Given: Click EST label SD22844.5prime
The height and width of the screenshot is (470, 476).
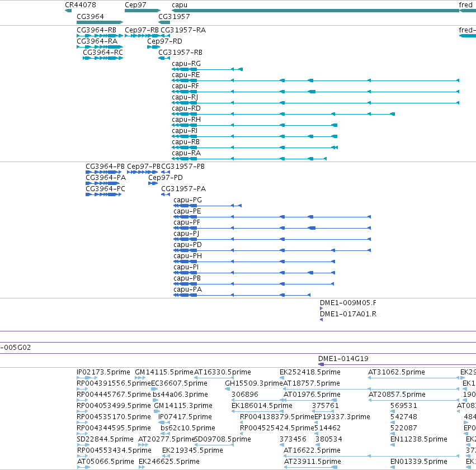Looking at the screenshot, I should (x=105, y=439).
